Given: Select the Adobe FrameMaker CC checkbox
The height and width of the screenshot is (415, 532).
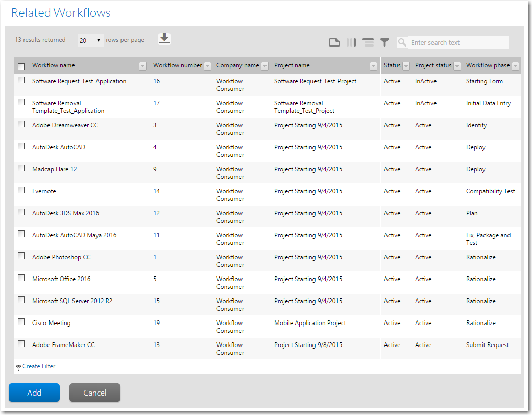Looking at the screenshot, I should pos(21,343).
